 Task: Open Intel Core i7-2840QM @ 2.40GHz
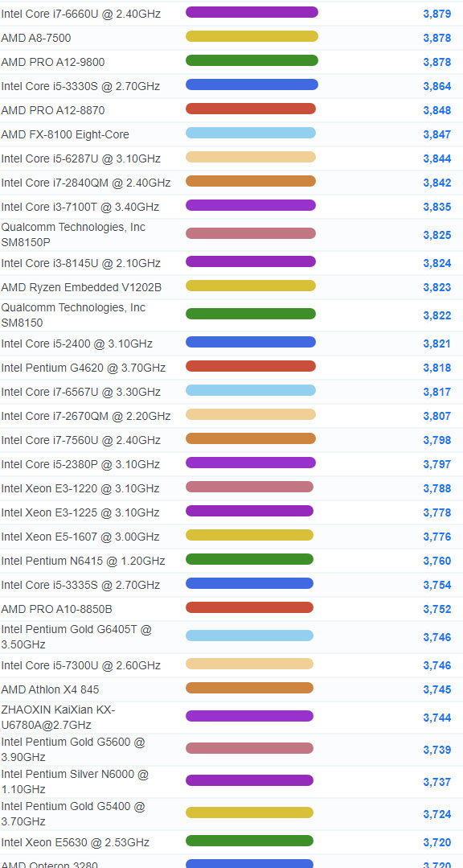(86, 183)
